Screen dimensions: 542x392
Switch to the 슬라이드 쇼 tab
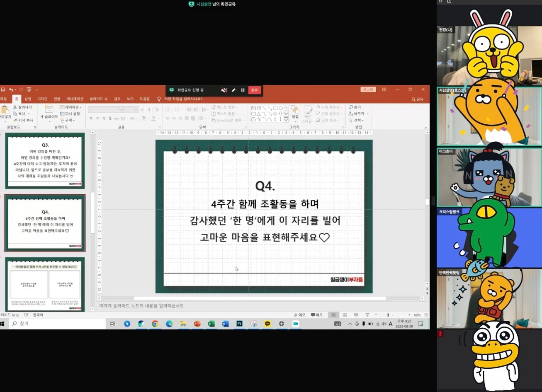pos(98,99)
